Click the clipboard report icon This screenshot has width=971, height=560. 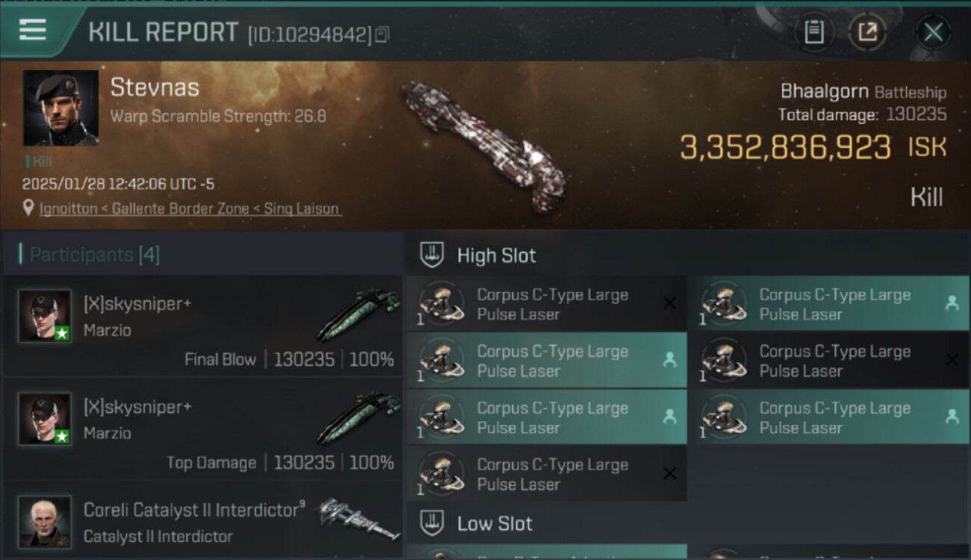pos(814,32)
